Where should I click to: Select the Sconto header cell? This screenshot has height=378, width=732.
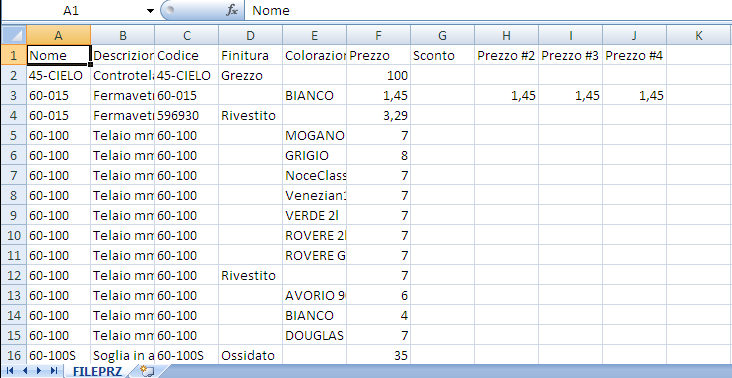point(442,56)
